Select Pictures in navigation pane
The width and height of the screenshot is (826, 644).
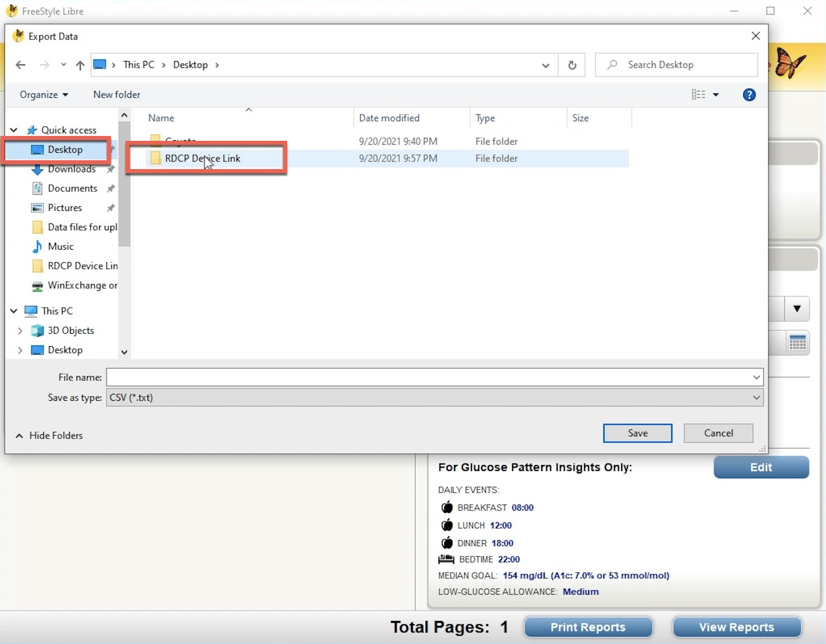coord(65,208)
